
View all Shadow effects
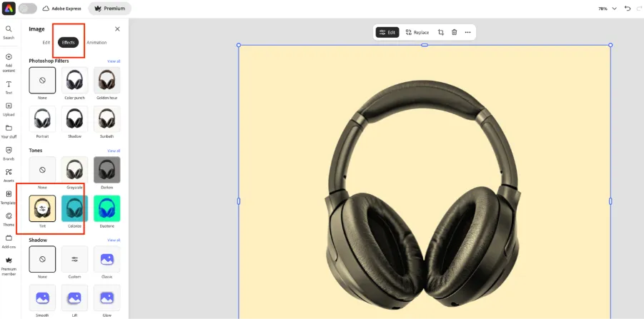114,240
